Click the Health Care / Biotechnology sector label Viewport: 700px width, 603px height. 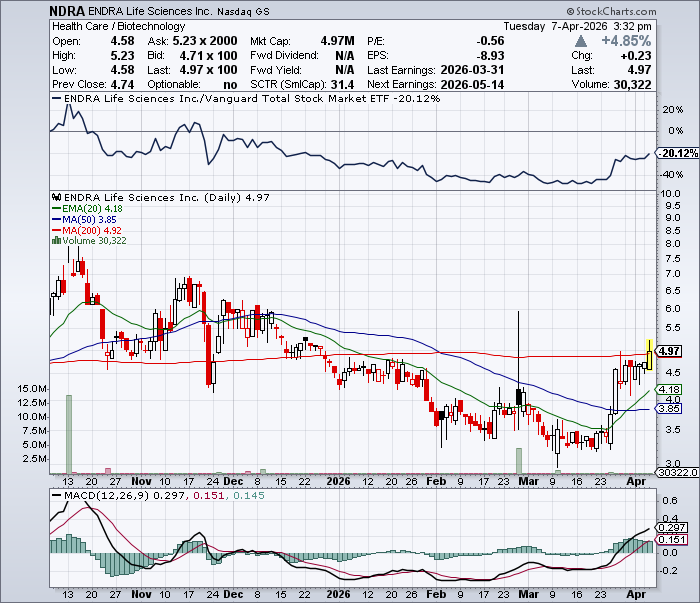118,26
